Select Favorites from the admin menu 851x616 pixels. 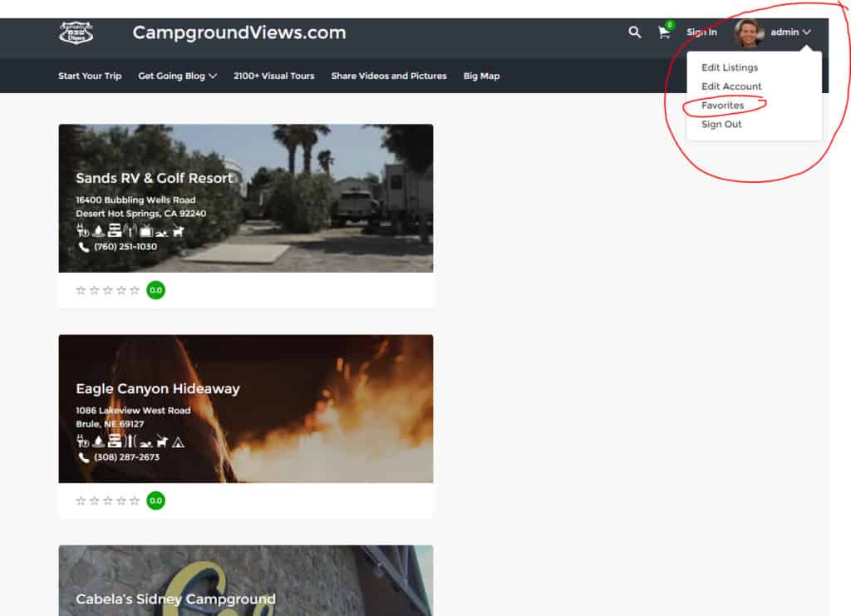pos(722,106)
